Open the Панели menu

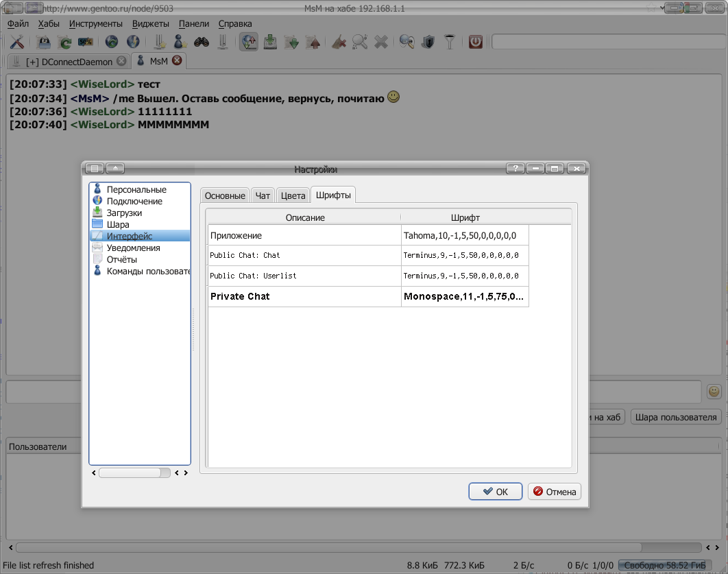[193, 24]
